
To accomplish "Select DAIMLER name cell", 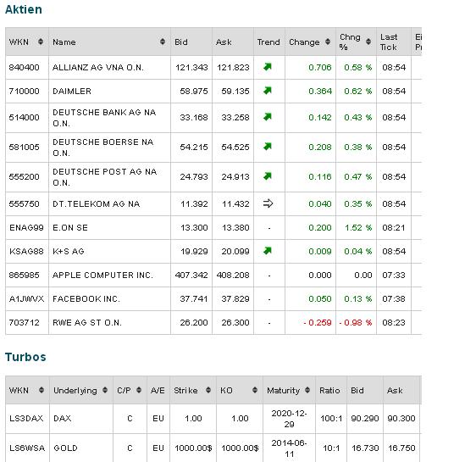I will click(109, 91).
